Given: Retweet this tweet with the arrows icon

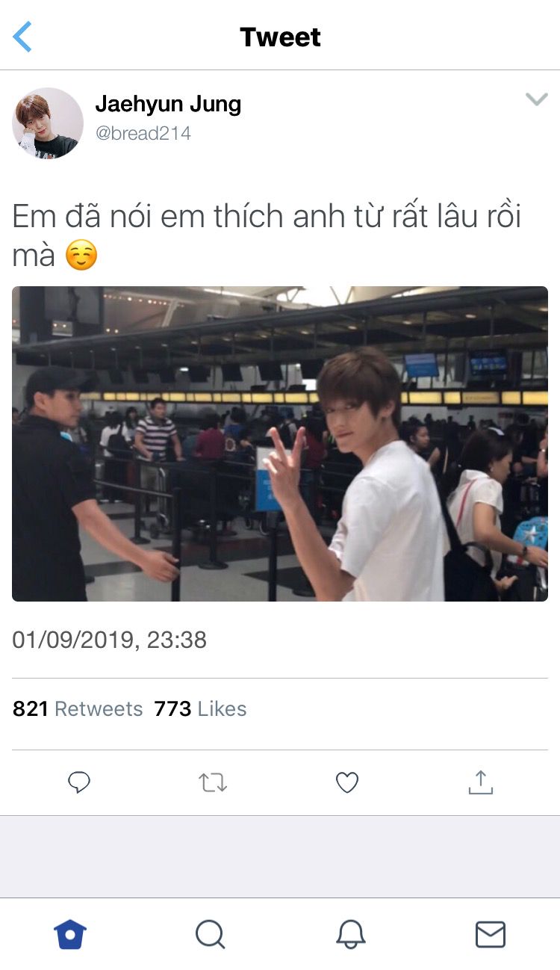Looking at the screenshot, I should pos(213,782).
